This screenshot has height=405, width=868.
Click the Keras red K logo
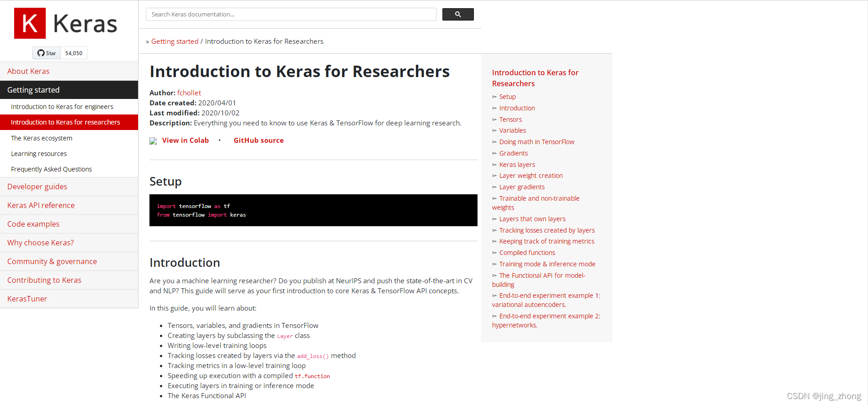pos(30,23)
